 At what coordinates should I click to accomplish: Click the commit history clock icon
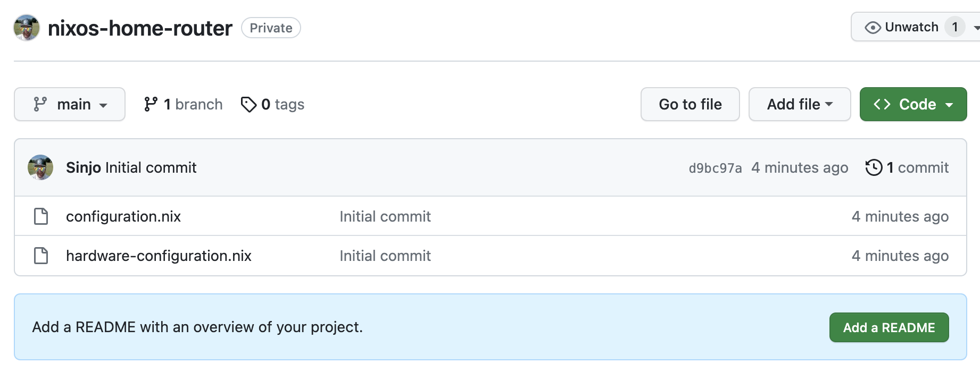874,167
